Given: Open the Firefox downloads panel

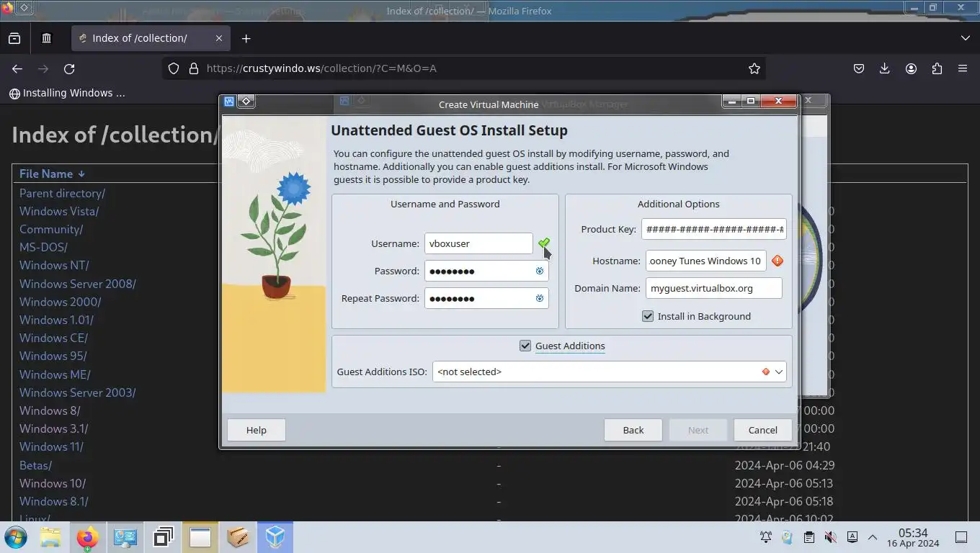Looking at the screenshot, I should pos(885,68).
